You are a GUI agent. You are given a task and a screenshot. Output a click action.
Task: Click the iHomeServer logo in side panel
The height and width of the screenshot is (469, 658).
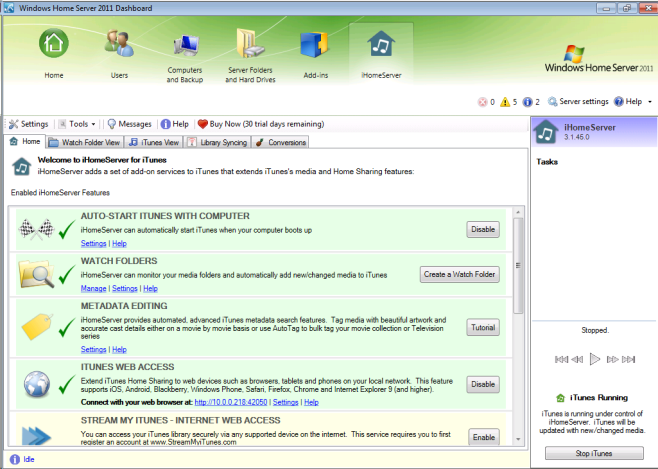point(546,131)
